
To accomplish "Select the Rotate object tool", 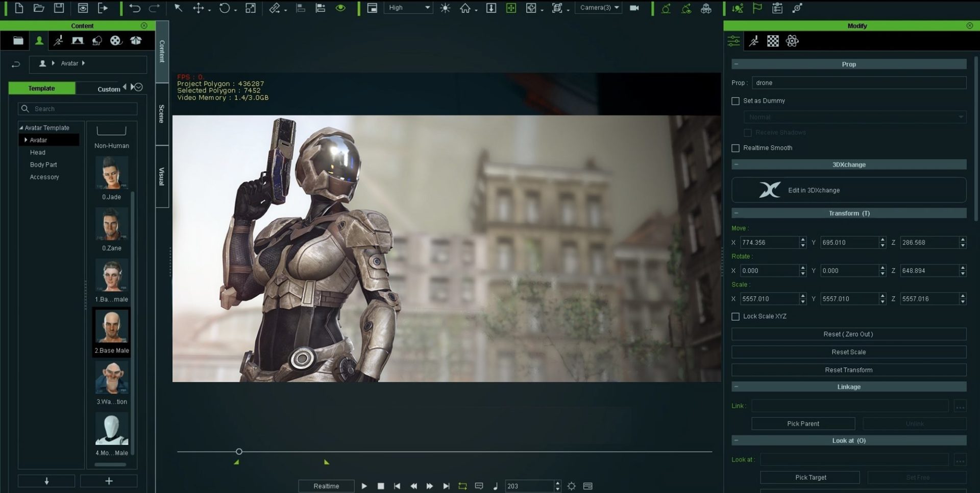I will point(225,8).
